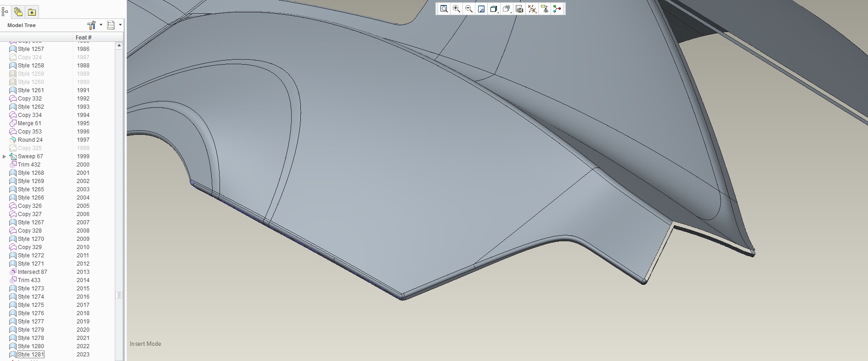Select the Zoom In tool
Image resolution: width=868 pixels, height=361 pixels.
pos(457,9)
